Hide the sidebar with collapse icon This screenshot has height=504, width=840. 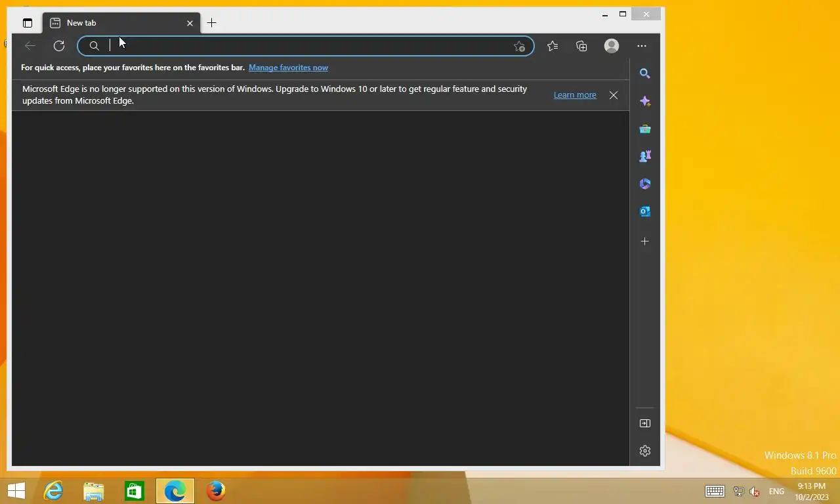645,423
